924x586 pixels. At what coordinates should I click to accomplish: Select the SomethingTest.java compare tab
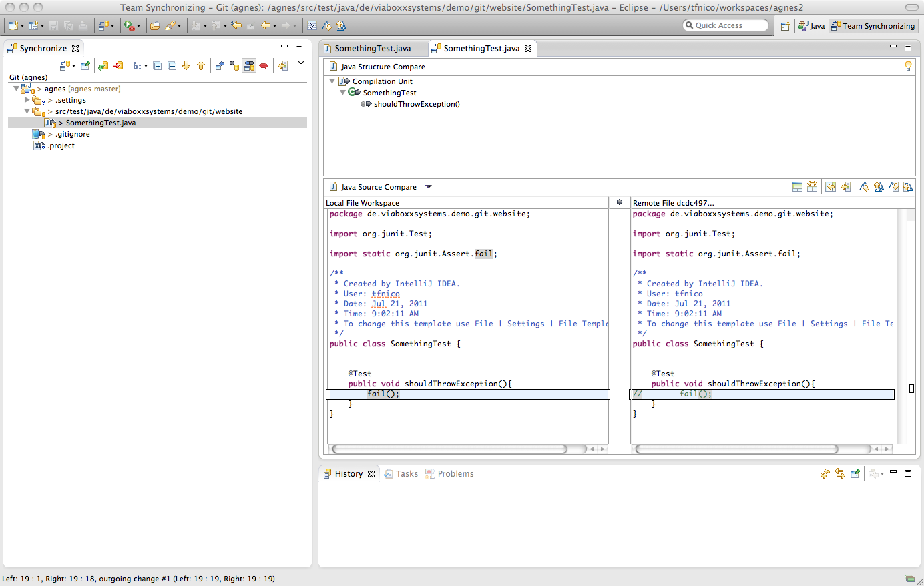pyautogui.click(x=481, y=49)
